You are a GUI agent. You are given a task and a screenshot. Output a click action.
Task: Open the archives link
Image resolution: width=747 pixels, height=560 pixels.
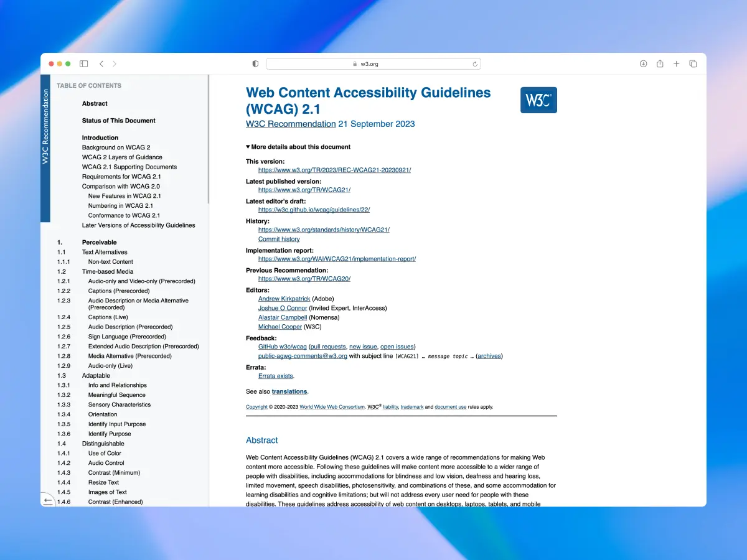[x=489, y=356]
